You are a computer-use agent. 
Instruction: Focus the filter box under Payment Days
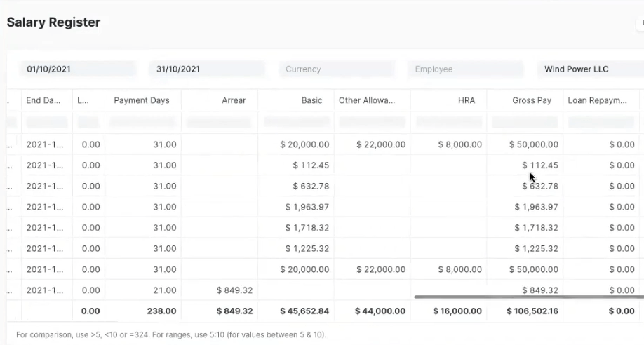(x=142, y=122)
